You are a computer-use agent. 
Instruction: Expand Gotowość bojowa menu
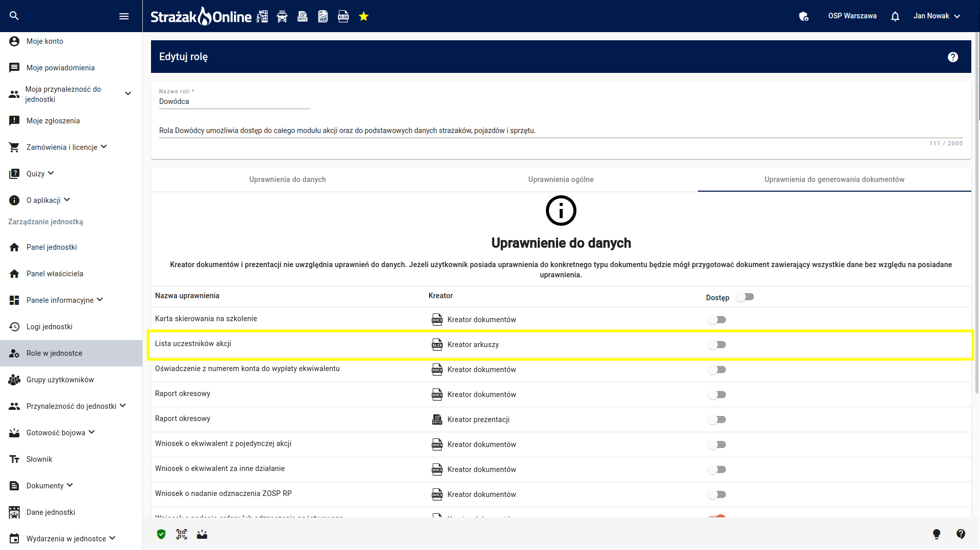coord(92,432)
